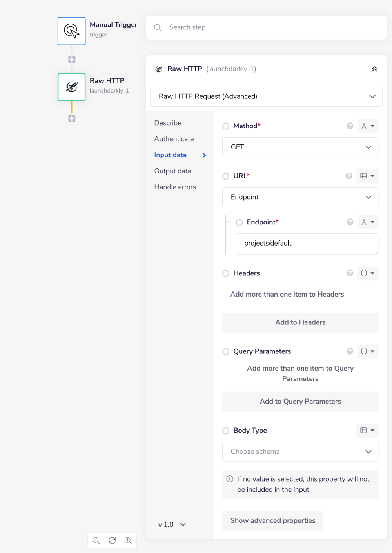
Task: Select the Manual Trigger node icon
Action: (71, 31)
